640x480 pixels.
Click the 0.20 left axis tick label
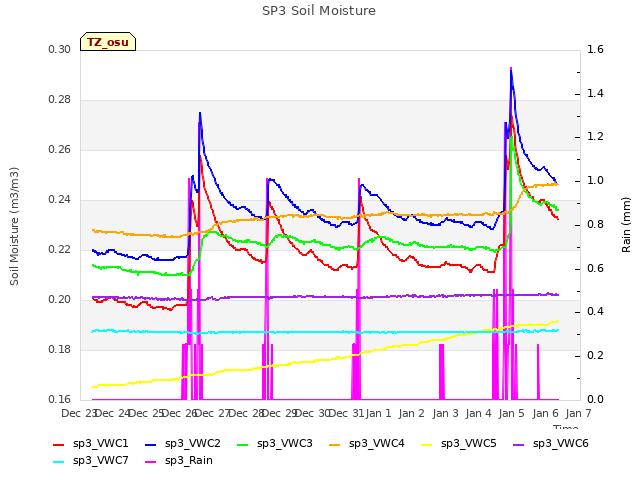(x=60, y=300)
